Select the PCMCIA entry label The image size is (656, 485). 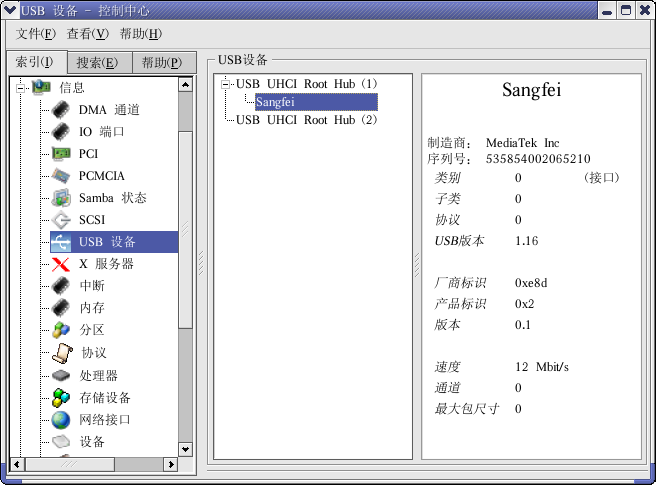(x=102, y=176)
